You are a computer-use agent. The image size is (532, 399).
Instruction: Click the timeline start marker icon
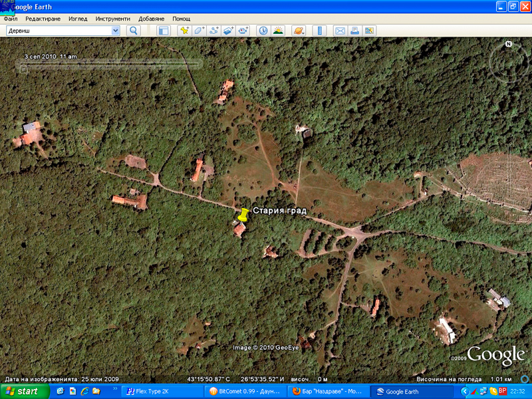click(x=23, y=69)
